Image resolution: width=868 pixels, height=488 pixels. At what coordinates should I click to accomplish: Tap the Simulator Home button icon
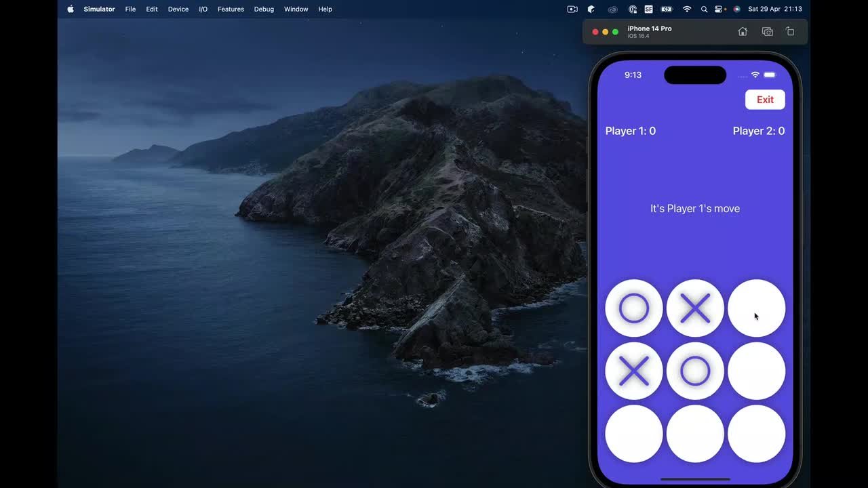[x=743, y=32]
